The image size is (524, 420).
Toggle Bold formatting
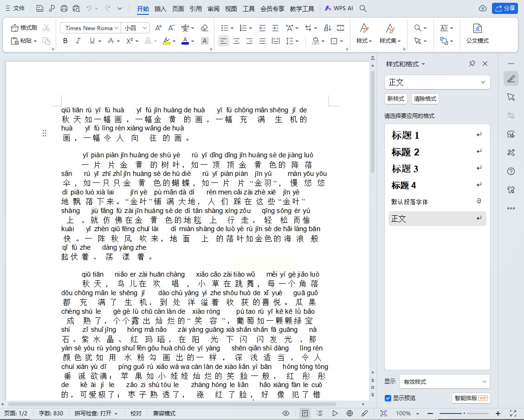pos(65,41)
